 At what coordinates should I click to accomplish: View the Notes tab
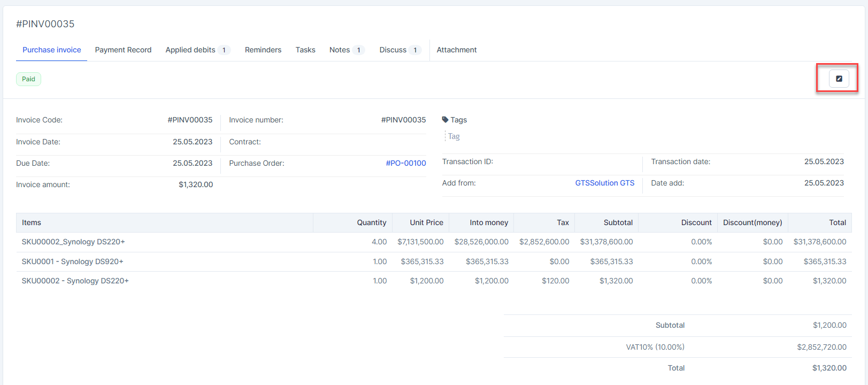pyautogui.click(x=340, y=50)
